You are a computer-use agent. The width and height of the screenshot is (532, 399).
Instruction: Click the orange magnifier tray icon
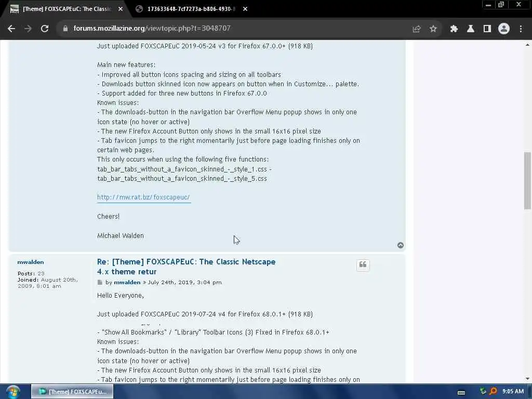coord(494,391)
